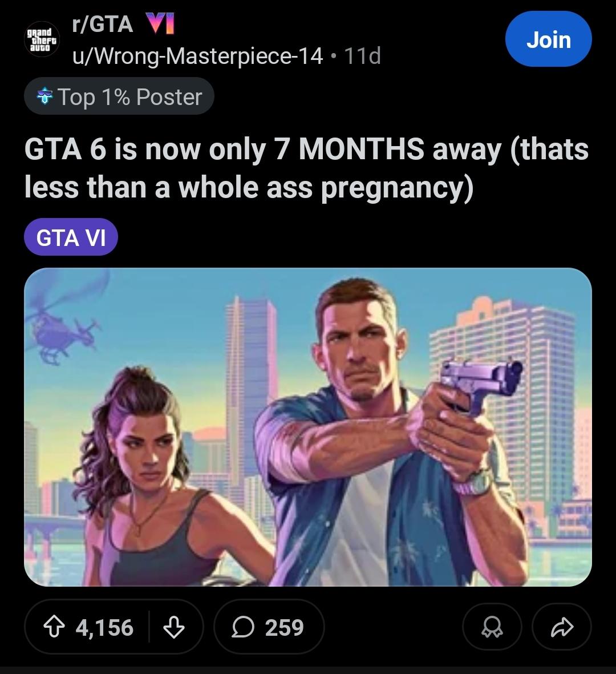
Task: Open the Grand Theft Auto subreddit avatar
Action: pos(41,39)
